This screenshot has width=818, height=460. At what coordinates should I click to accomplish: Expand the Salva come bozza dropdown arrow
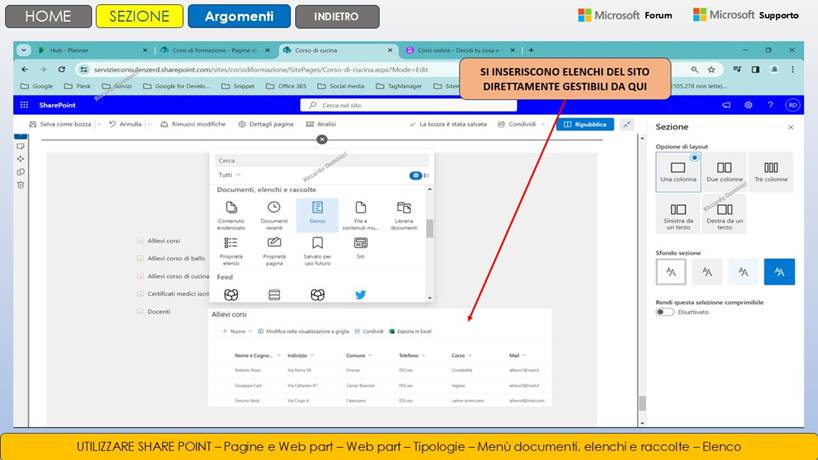[99, 124]
